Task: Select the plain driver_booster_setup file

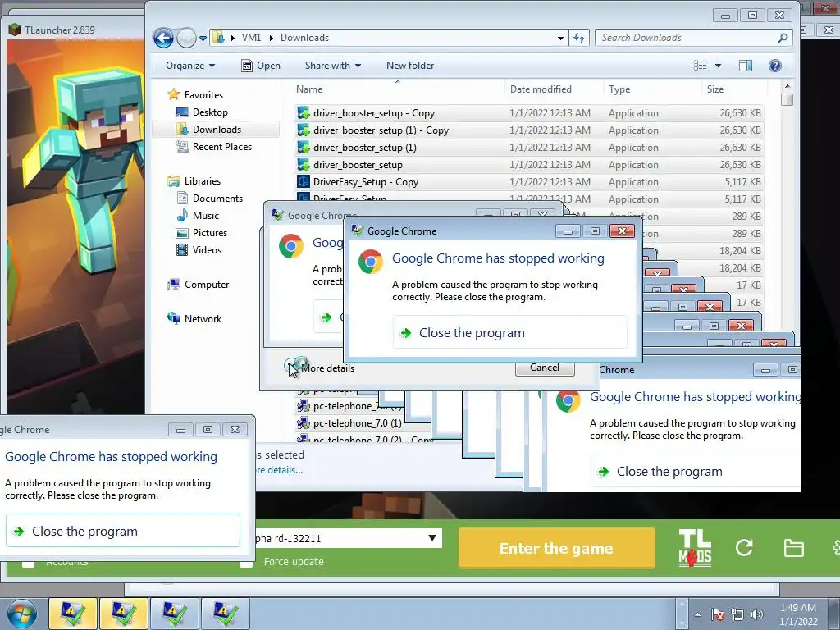Action: point(527,164)
